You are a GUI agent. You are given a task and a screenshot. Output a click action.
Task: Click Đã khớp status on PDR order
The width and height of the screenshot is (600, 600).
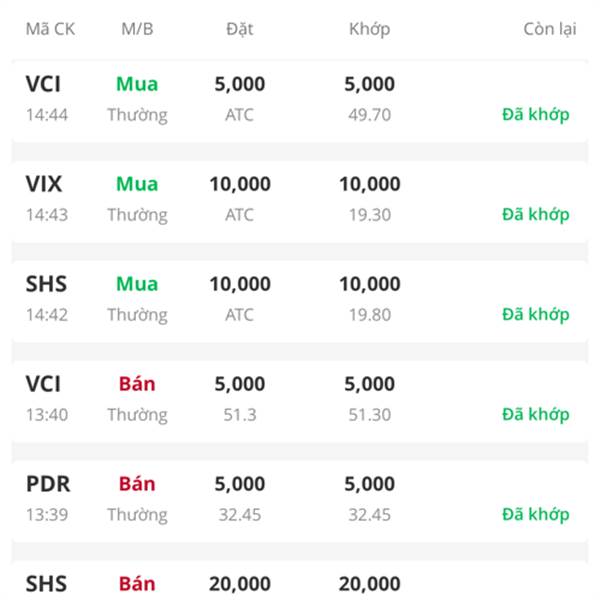[536, 515]
